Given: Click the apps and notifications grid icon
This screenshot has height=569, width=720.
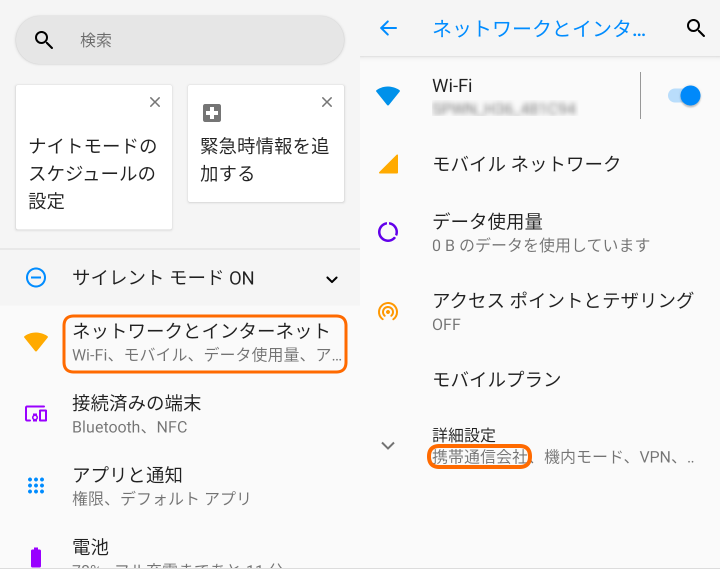Looking at the screenshot, I should [x=36, y=486].
